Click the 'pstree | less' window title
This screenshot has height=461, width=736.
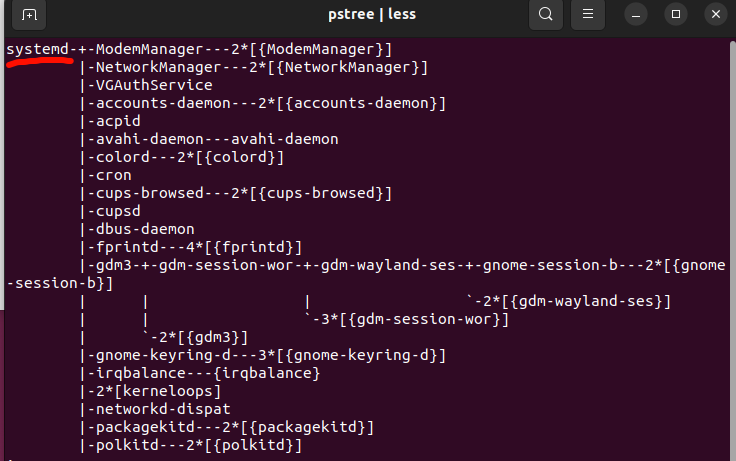pyautogui.click(x=372, y=15)
